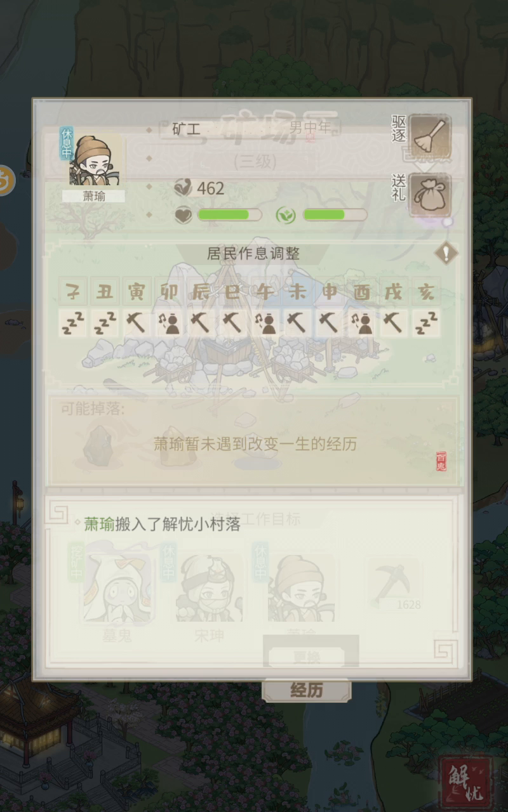The width and height of the screenshot is (508, 812).
Task: Click the heart mood icon
Action: point(184,215)
